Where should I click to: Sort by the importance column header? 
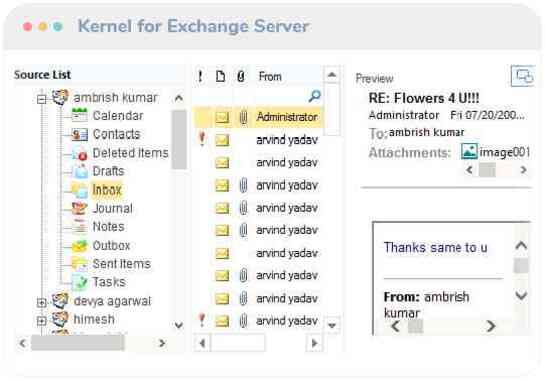click(x=200, y=76)
